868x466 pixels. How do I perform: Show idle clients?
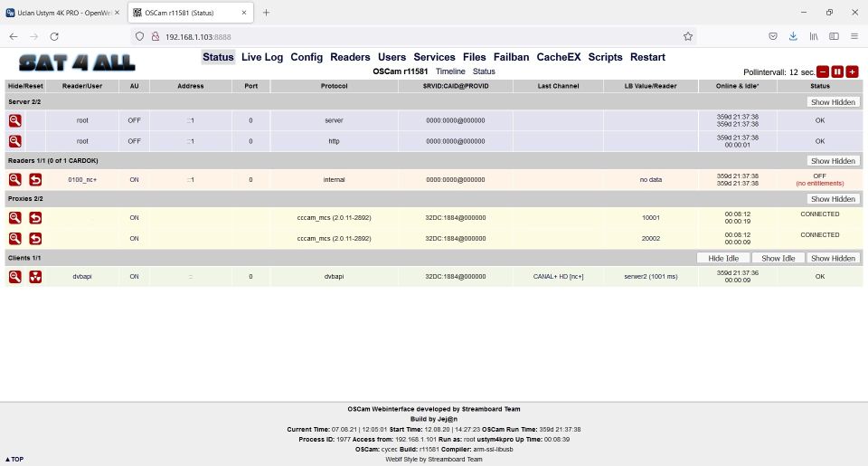point(778,258)
